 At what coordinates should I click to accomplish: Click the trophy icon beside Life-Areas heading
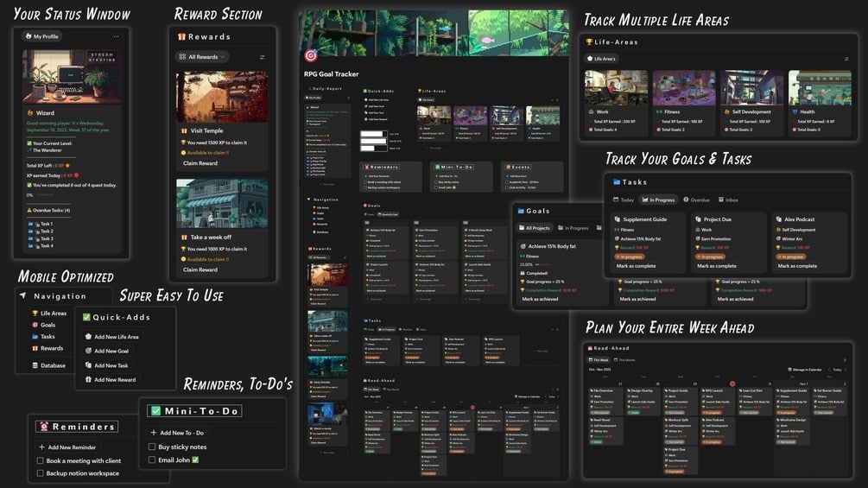589,42
